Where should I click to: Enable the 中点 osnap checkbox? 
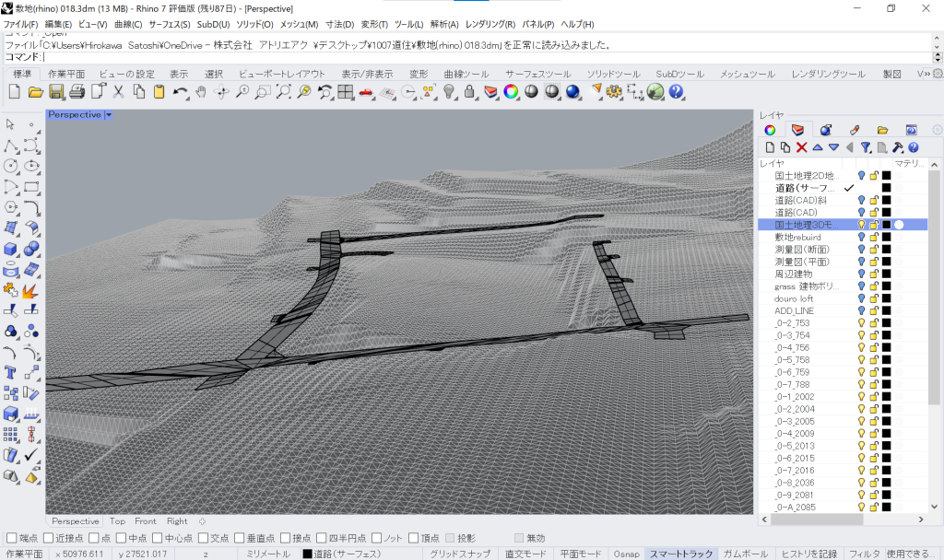coord(121,538)
